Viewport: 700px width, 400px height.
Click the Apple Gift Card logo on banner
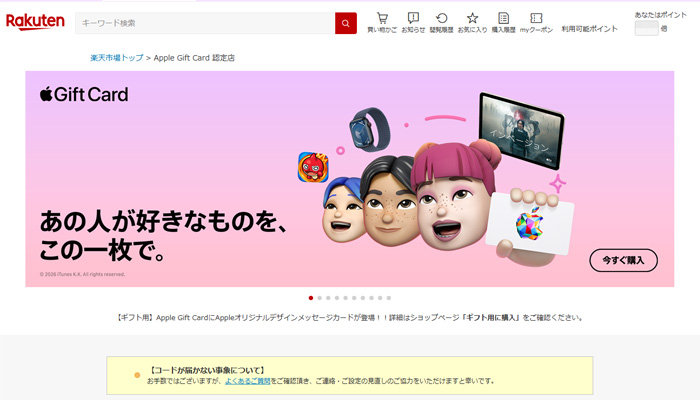pos(84,95)
